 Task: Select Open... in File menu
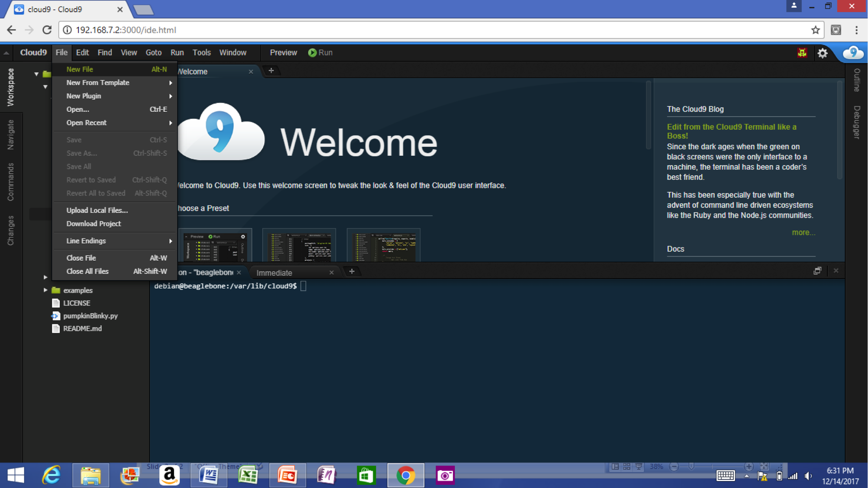115,109
